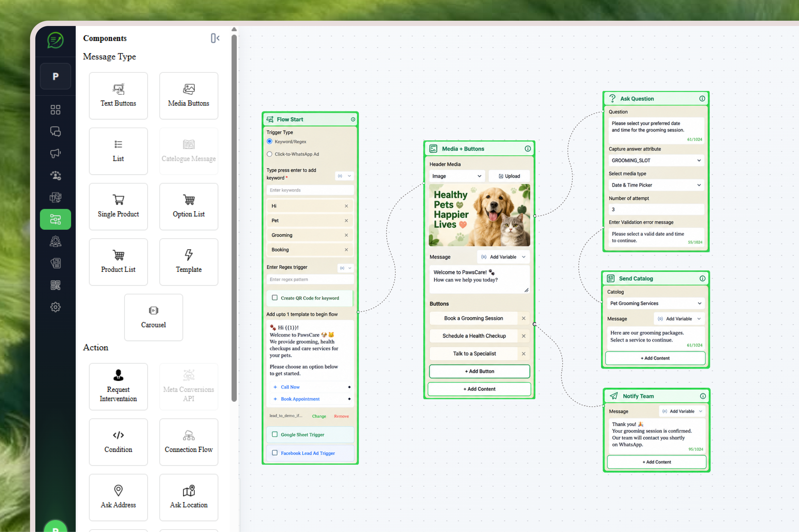Click Upload in Header Media
The image size is (799, 532).
[x=509, y=176]
